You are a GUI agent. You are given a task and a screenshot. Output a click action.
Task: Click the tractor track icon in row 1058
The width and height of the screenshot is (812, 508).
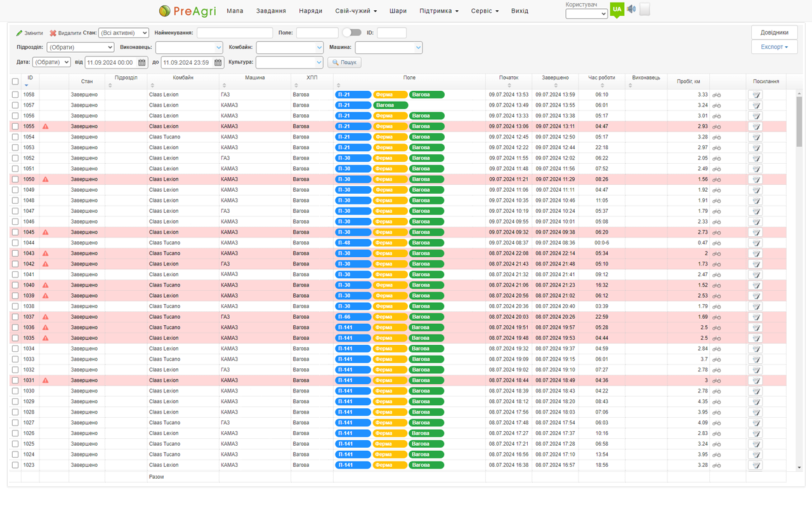coord(717,95)
